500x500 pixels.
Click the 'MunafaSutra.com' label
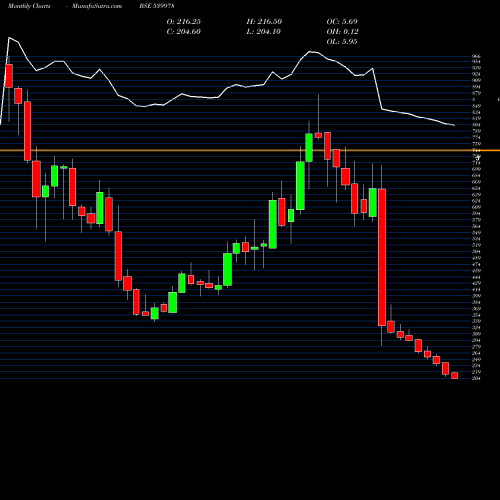click(97, 6)
